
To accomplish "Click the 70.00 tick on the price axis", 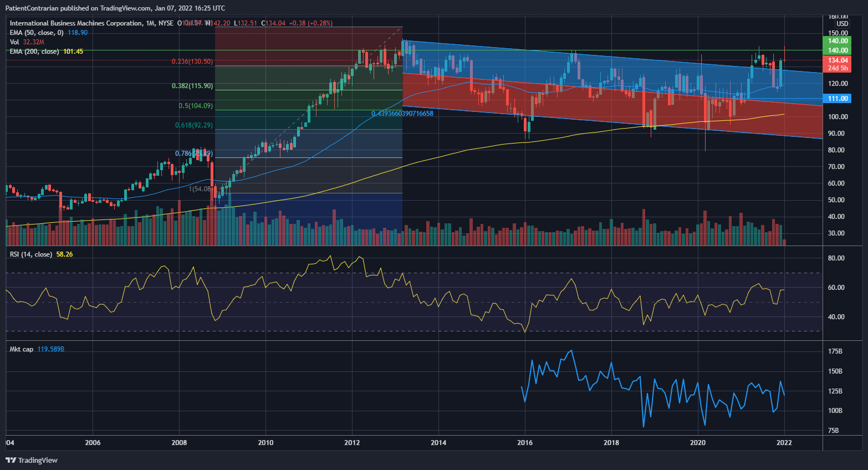I will (836, 167).
